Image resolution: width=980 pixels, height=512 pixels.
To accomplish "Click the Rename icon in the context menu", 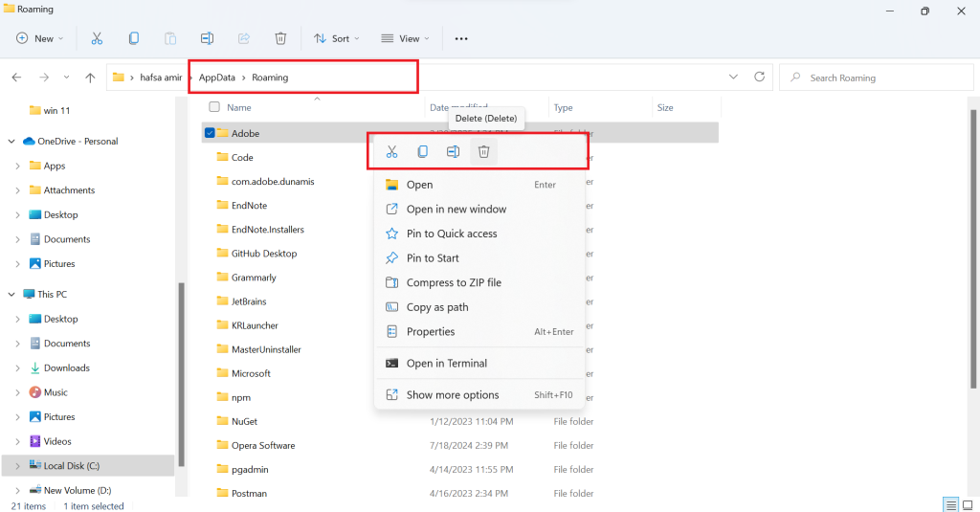I will (453, 152).
